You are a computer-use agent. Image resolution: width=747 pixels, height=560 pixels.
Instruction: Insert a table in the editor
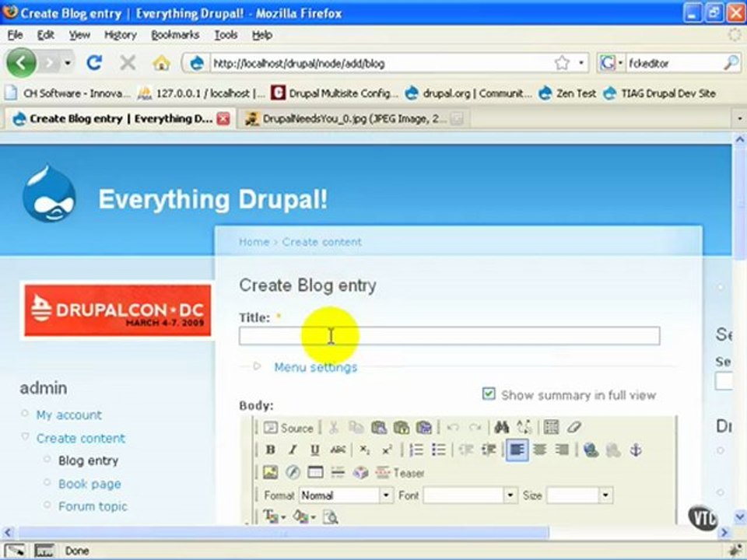point(315,472)
